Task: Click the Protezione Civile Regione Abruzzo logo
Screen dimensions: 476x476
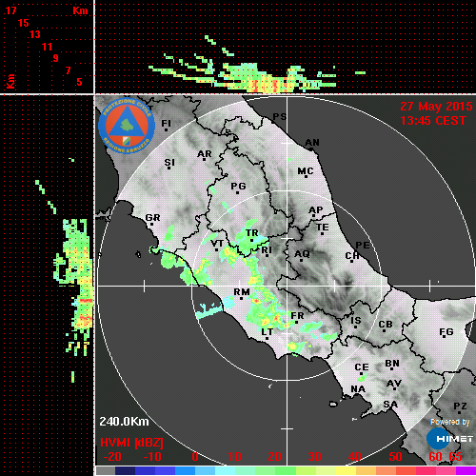Action: tap(127, 126)
